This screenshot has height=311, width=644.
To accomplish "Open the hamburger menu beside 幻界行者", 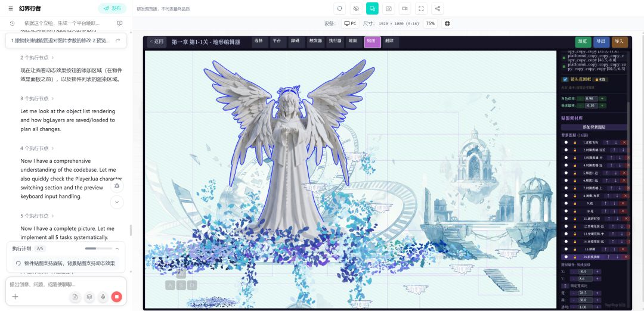I will click(11, 8).
